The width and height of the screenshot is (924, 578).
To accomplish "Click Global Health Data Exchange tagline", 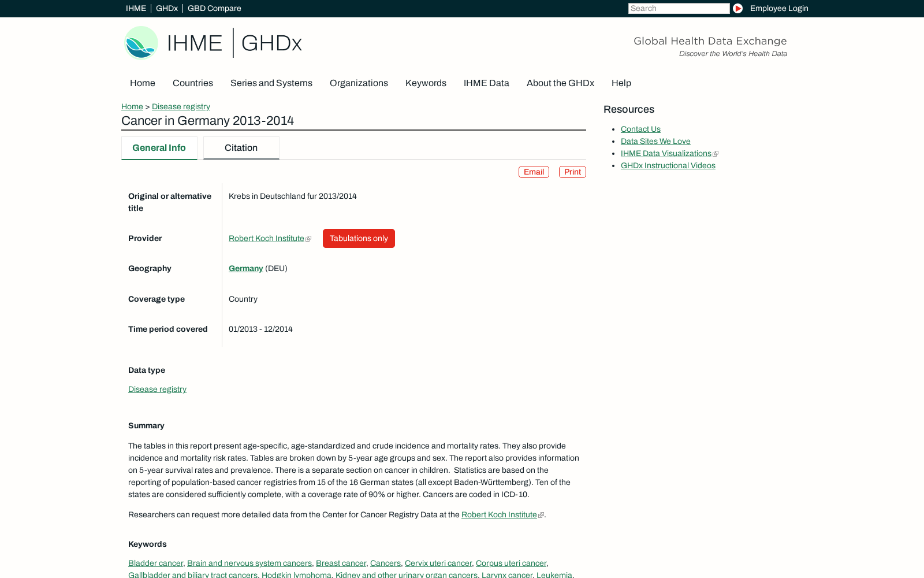I will point(710,41).
